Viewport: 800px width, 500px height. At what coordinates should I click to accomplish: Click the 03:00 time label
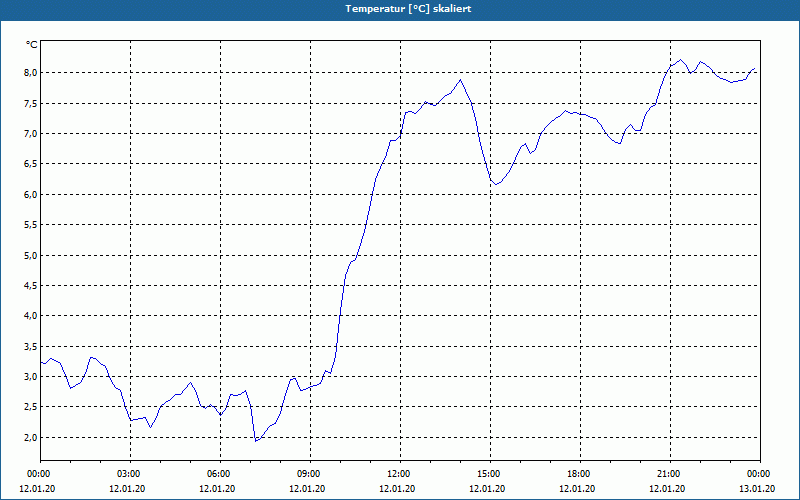coord(128,474)
